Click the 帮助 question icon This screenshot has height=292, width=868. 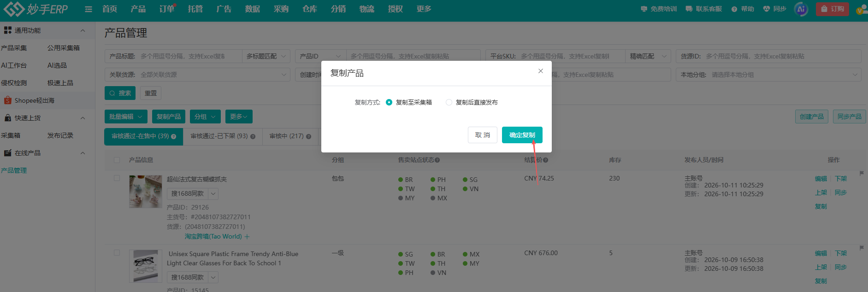click(x=734, y=9)
